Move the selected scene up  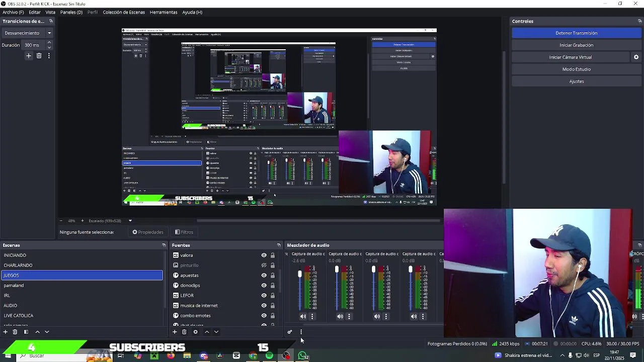[37, 332]
